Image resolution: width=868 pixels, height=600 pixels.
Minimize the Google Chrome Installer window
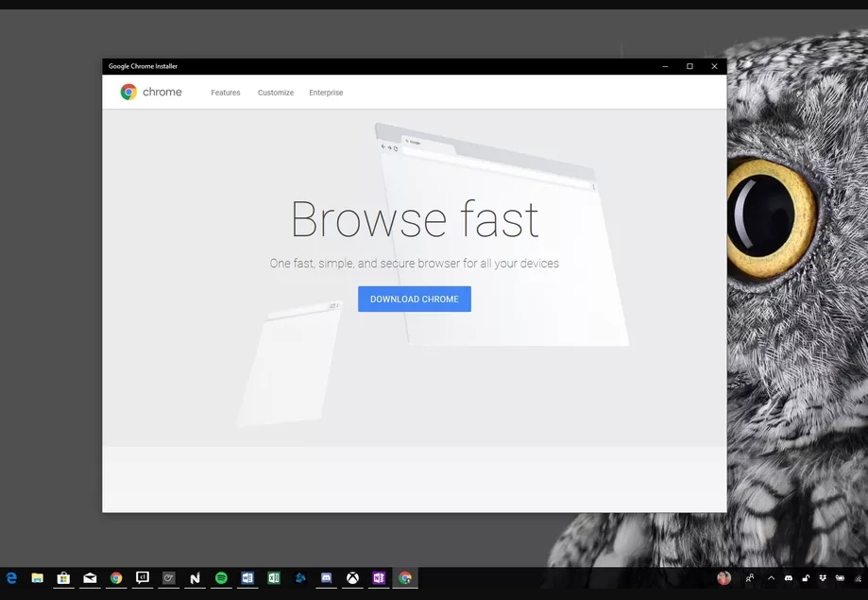point(665,66)
